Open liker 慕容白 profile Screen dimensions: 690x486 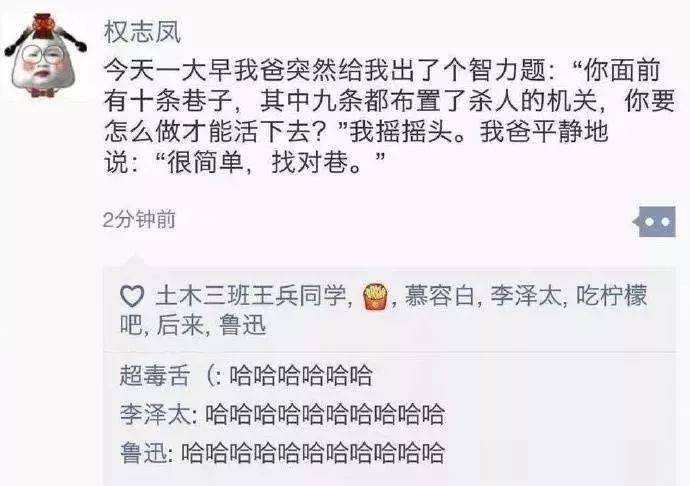click(x=439, y=295)
